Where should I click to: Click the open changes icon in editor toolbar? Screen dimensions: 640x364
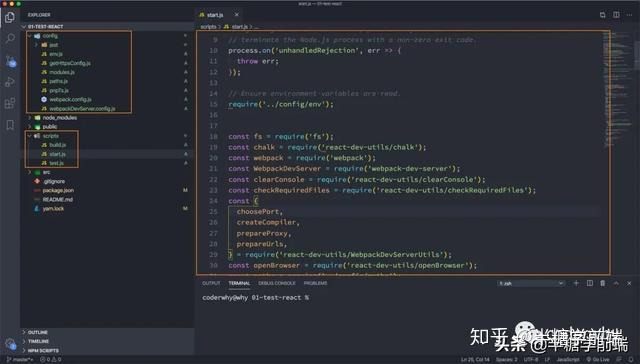click(x=602, y=15)
